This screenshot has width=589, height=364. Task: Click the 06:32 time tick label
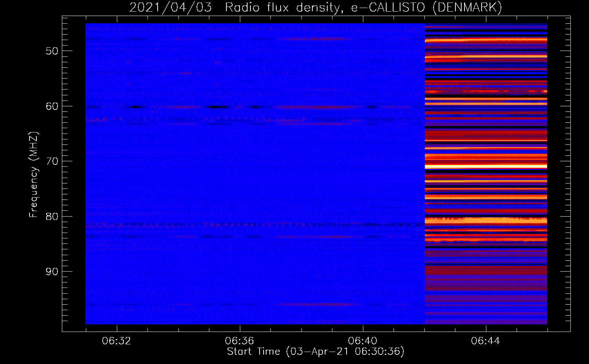(x=116, y=341)
